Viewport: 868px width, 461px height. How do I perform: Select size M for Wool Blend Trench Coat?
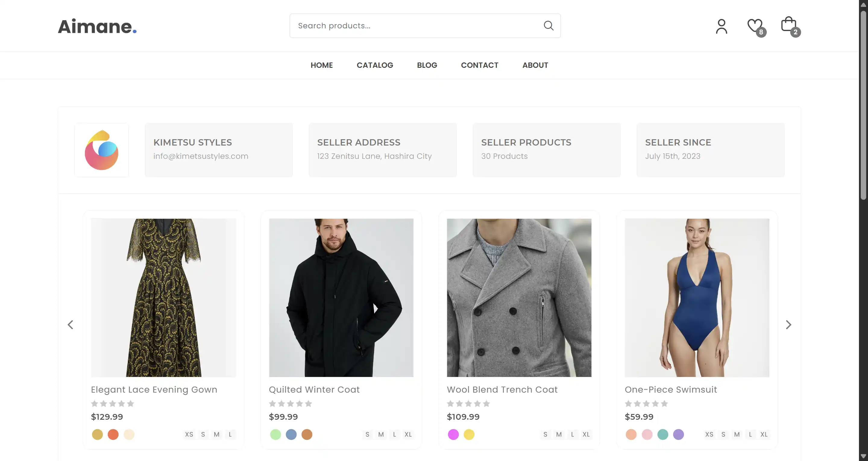[559, 434]
